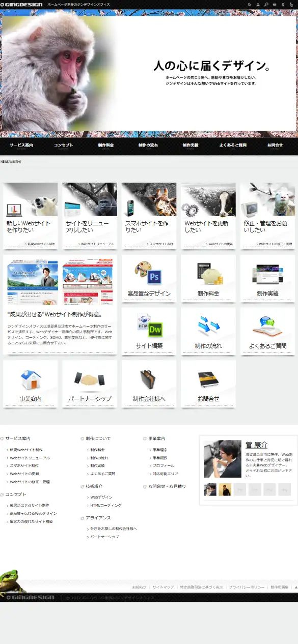Go to 制作実績 in the navigation bar

tap(191, 145)
